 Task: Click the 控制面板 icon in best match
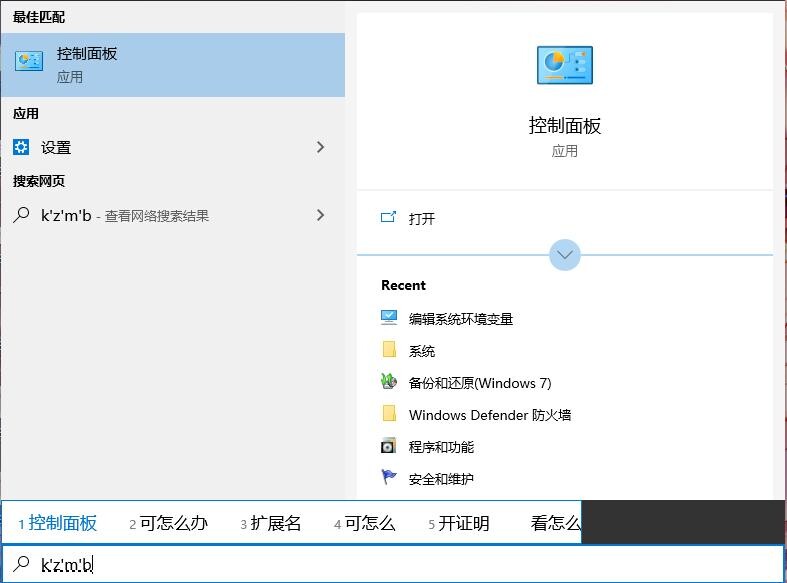tap(29, 62)
